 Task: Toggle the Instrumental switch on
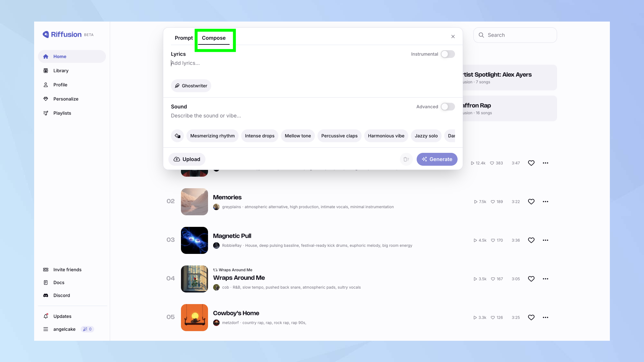(x=448, y=54)
